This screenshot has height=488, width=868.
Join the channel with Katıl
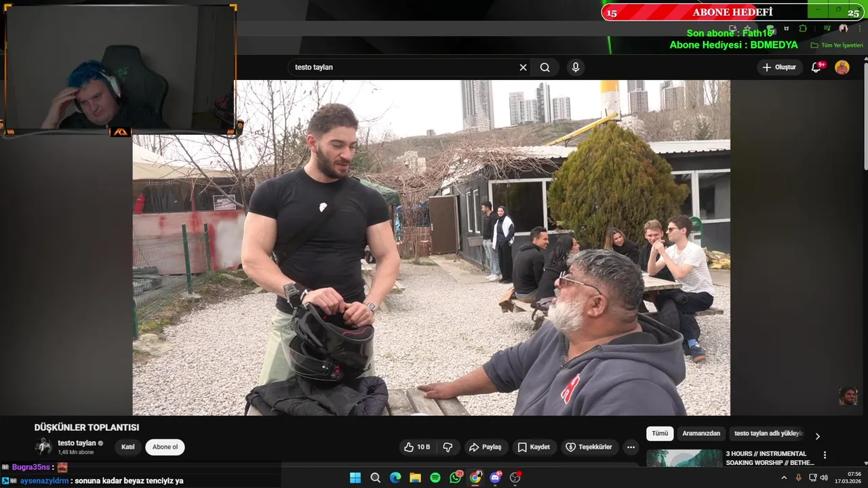127,447
